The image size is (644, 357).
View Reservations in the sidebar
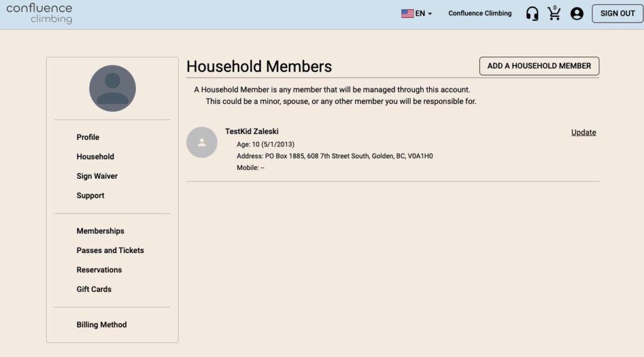coord(99,270)
